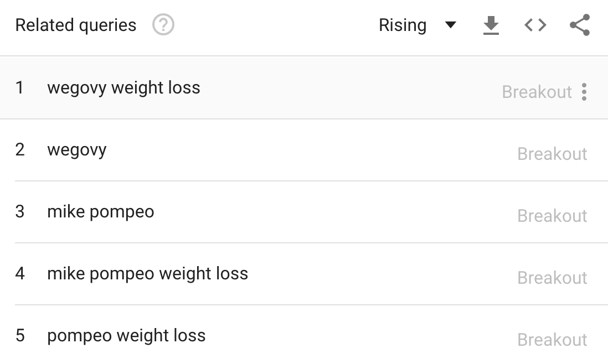The height and width of the screenshot is (364, 608).
Task: Click the dropdown arrow beside Rising
Action: pos(451,25)
